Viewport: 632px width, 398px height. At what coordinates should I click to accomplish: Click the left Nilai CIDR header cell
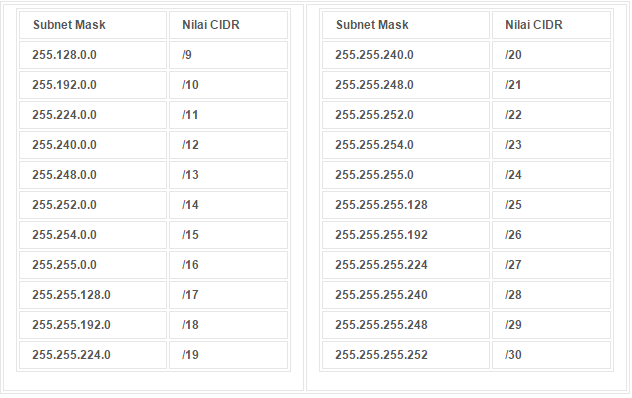pos(229,25)
